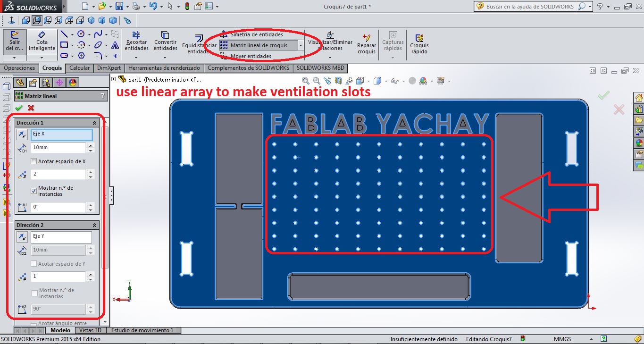Collapse the Dirección 2 section
Viewport: 644px width, 344px height.
tap(94, 225)
